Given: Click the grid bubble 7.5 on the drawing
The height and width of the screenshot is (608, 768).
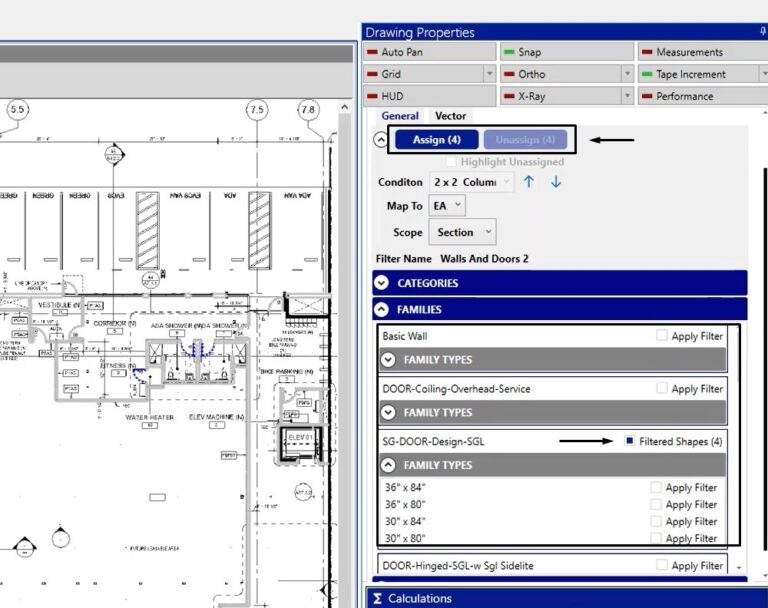Looking at the screenshot, I should (x=257, y=110).
